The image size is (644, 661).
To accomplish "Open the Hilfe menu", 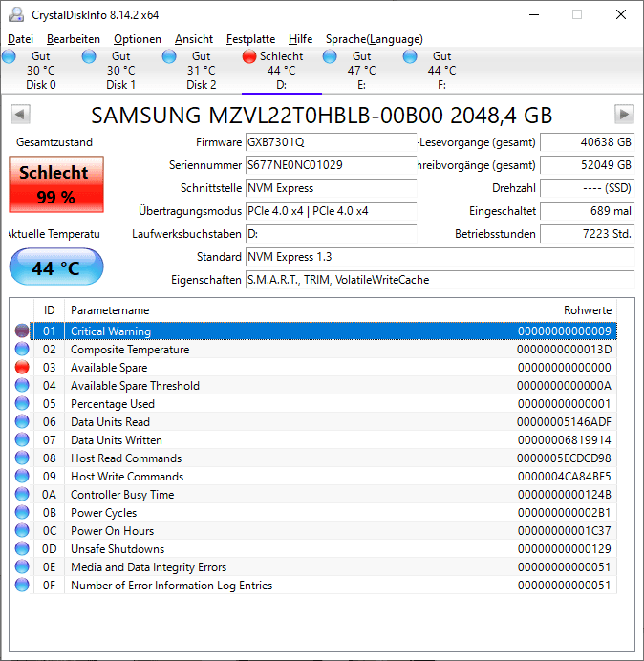I will (x=300, y=39).
